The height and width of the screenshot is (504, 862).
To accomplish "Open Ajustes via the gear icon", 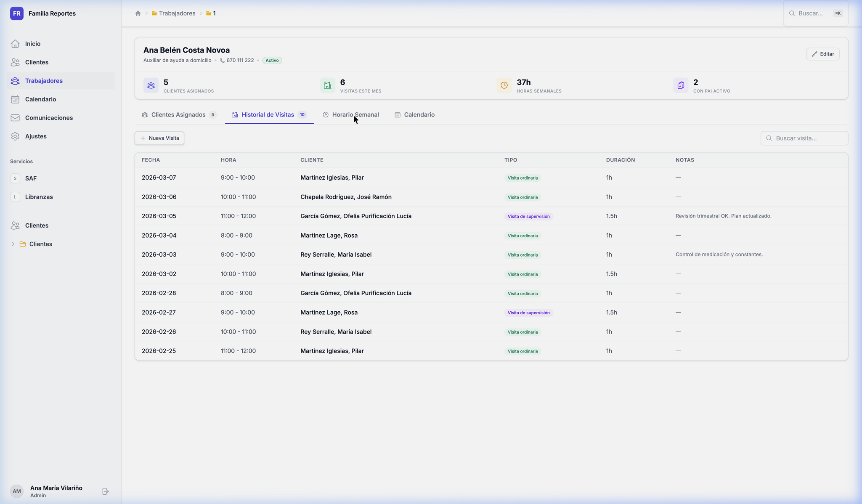I will click(x=15, y=136).
